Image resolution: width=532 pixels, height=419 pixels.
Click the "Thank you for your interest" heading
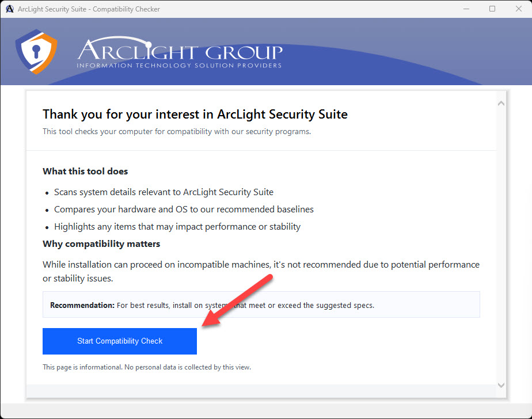pos(195,114)
